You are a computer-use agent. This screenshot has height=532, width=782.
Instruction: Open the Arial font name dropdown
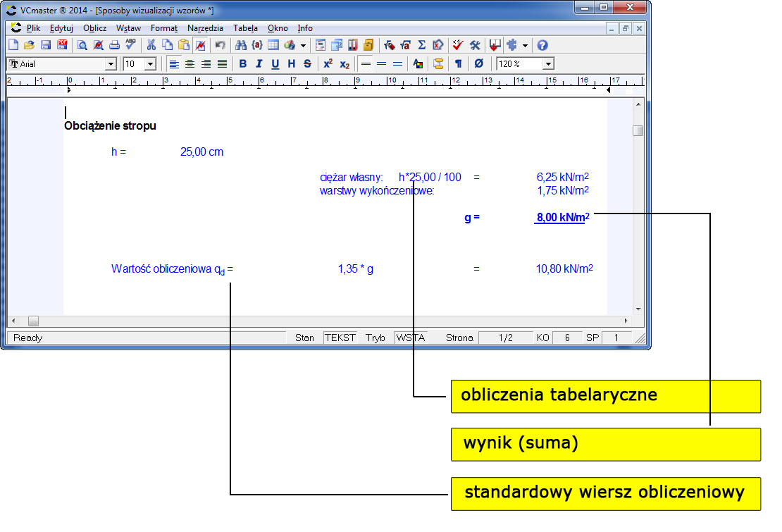click(x=111, y=64)
